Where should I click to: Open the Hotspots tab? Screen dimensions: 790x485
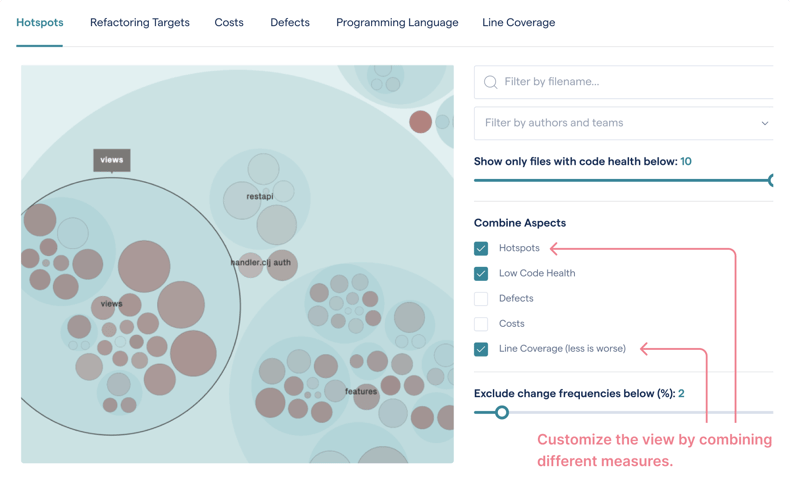(40, 23)
